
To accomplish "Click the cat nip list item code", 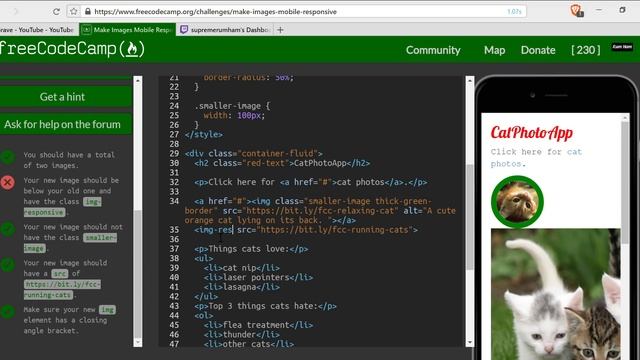I will (242, 268).
